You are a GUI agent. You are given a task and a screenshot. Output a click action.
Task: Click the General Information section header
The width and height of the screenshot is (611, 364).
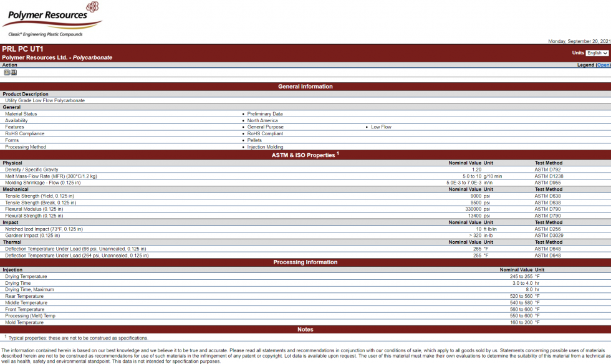pos(305,87)
